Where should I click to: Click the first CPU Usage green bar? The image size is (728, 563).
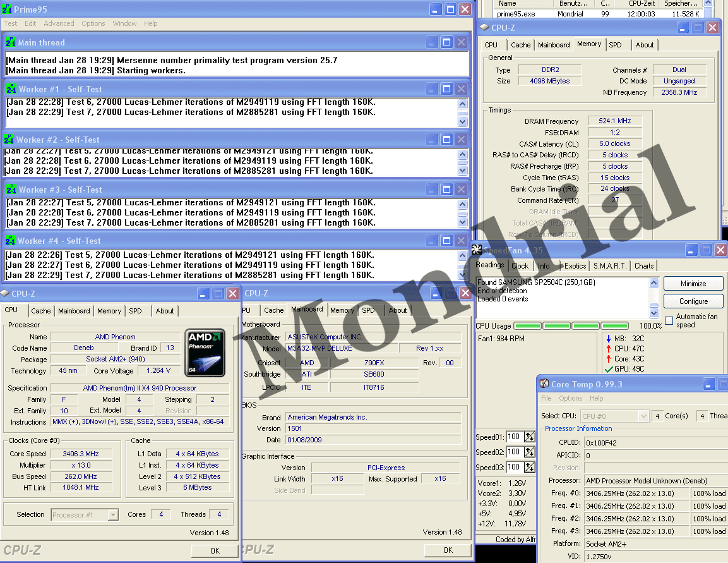528,325
